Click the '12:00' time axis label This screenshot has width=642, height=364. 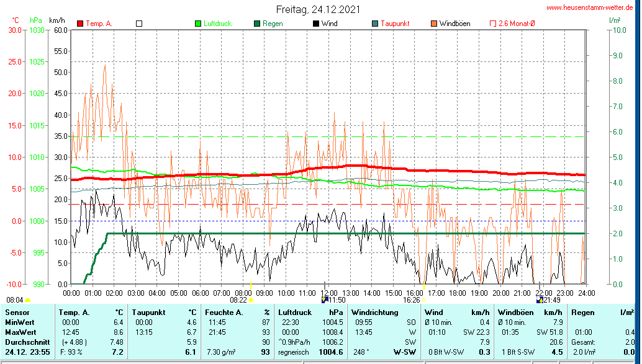tap(329, 293)
